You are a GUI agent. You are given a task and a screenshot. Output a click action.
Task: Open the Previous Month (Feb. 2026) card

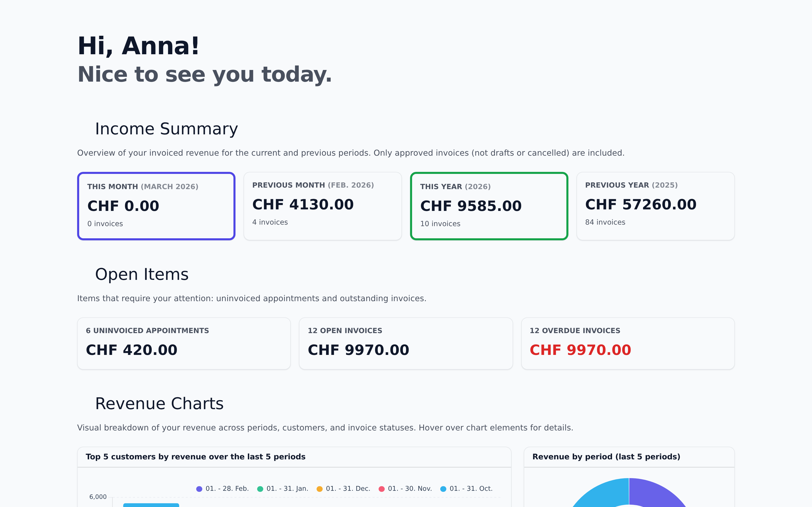click(x=323, y=206)
